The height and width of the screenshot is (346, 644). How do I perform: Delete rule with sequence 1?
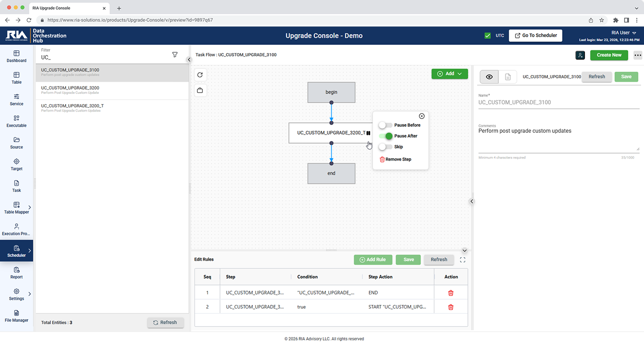tap(451, 293)
